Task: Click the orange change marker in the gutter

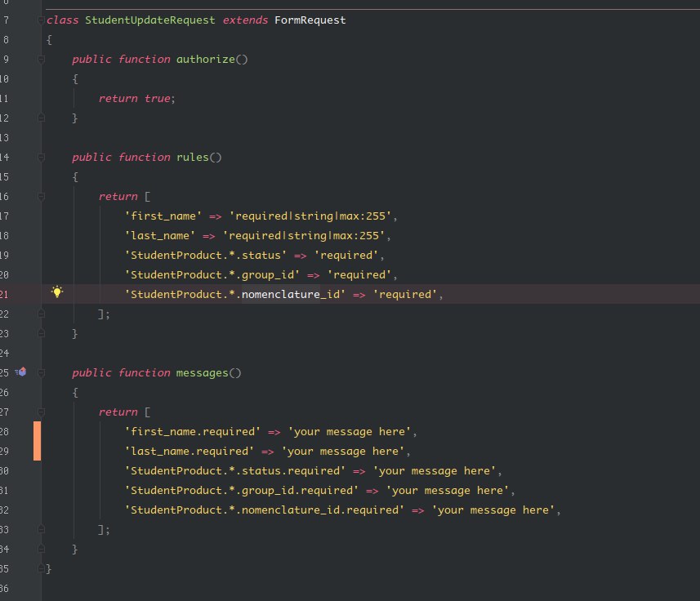Action: click(37, 441)
